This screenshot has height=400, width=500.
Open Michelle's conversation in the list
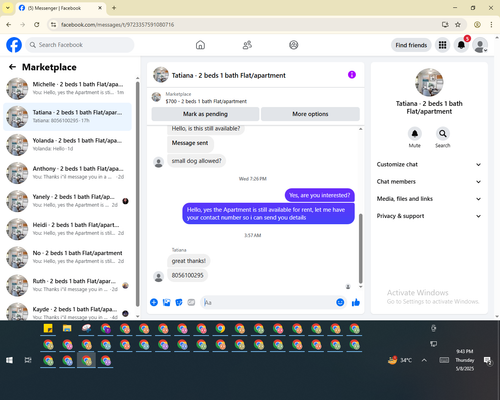[67, 88]
